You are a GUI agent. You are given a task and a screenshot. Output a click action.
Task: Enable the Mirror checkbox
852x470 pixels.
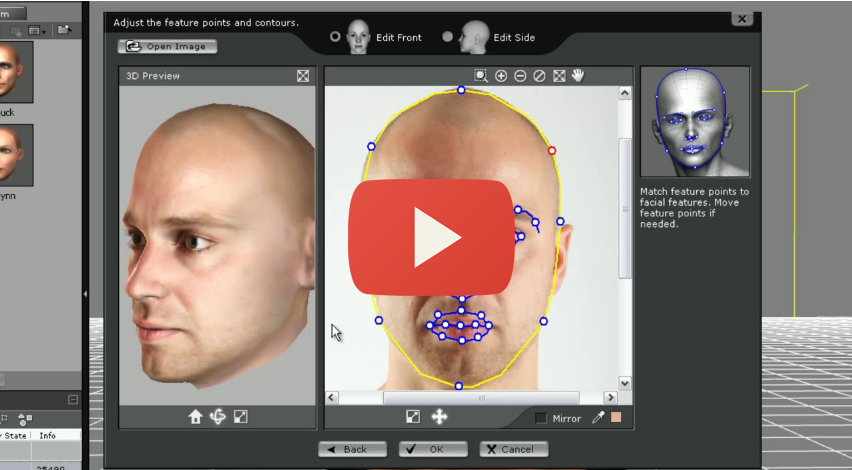pyautogui.click(x=541, y=418)
